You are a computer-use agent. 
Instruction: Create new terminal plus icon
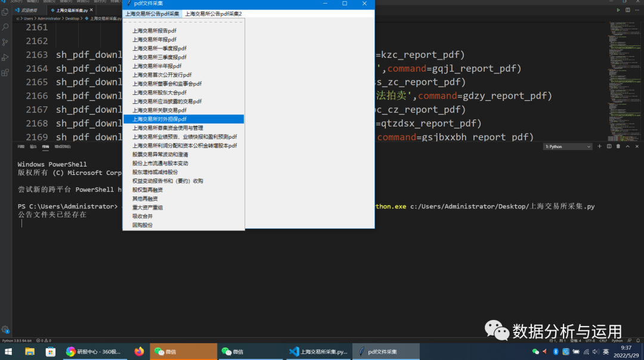599,146
